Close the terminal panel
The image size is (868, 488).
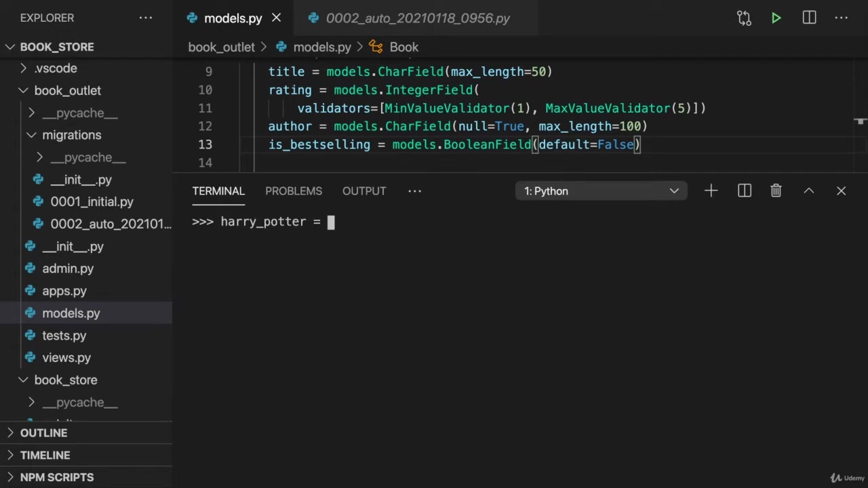841,191
